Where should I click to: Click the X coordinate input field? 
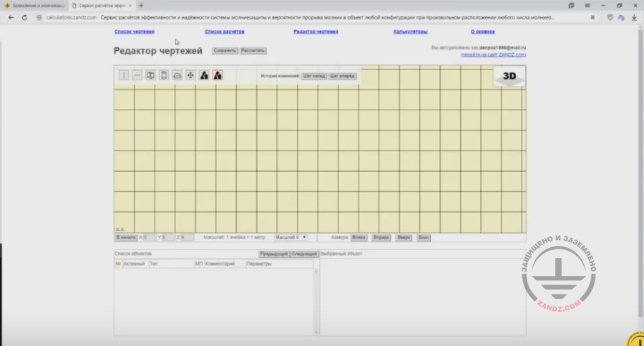149,237
